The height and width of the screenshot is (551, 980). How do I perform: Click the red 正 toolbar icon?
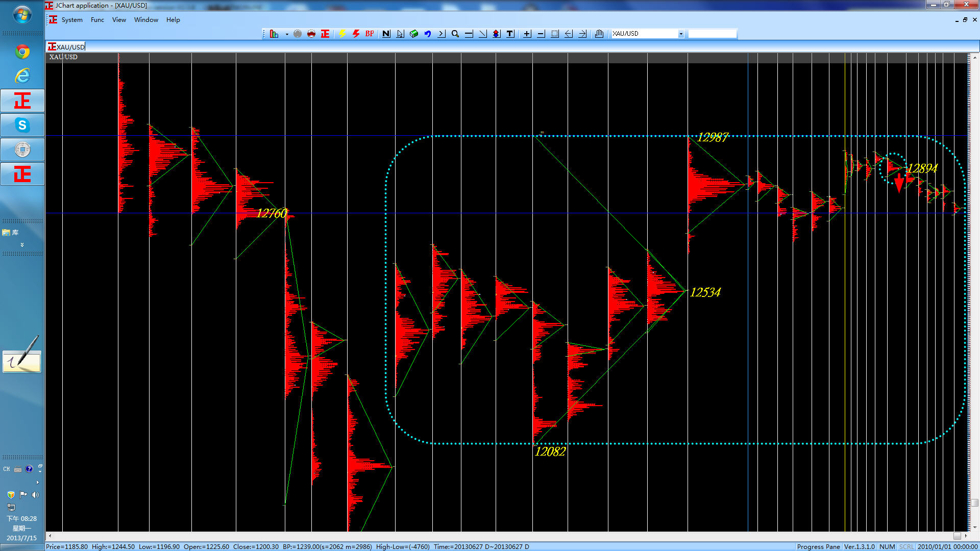(x=325, y=34)
